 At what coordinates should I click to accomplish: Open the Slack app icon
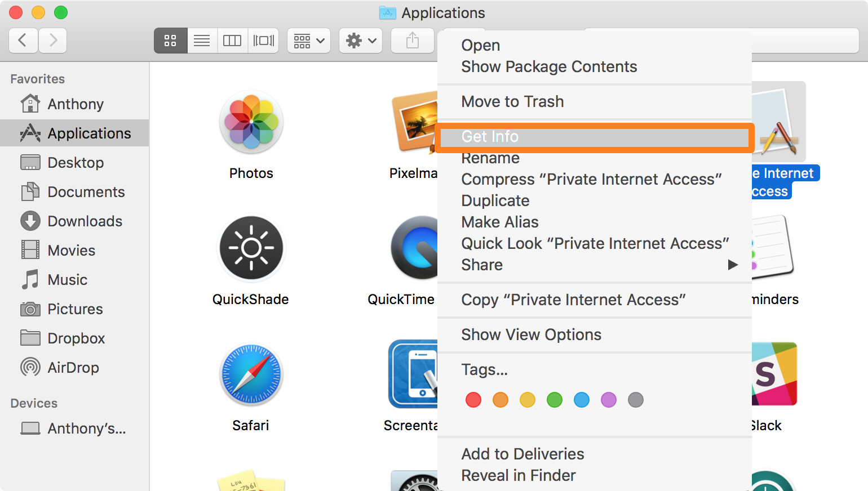tap(774, 375)
